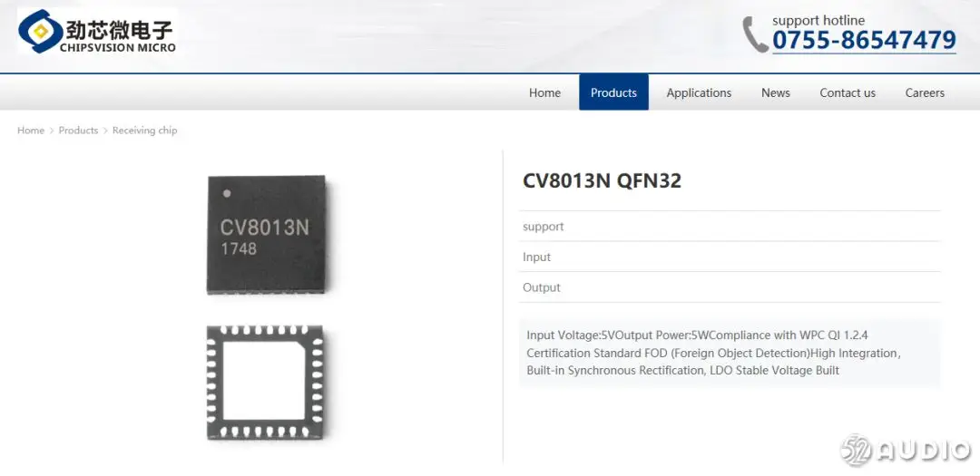Viewport: 980px width, 476px height.
Task: Open the Contact us page
Action: tap(848, 92)
